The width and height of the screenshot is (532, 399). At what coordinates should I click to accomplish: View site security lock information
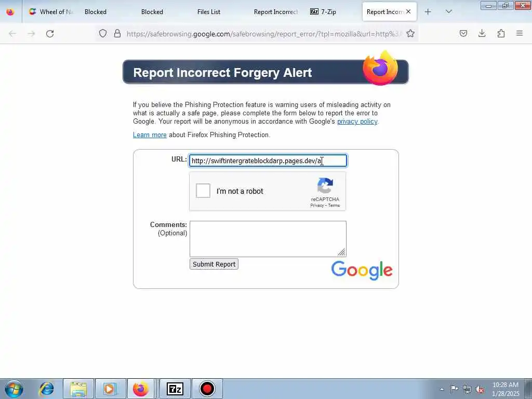(117, 33)
